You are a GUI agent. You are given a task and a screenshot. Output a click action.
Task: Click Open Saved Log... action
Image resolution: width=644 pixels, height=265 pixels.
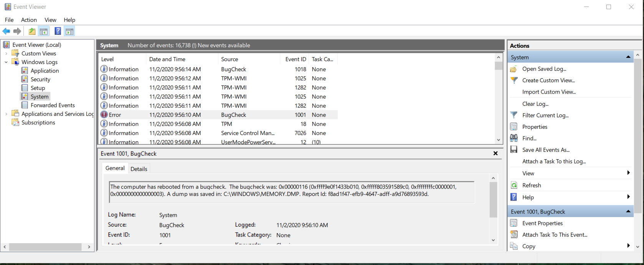coord(544,69)
